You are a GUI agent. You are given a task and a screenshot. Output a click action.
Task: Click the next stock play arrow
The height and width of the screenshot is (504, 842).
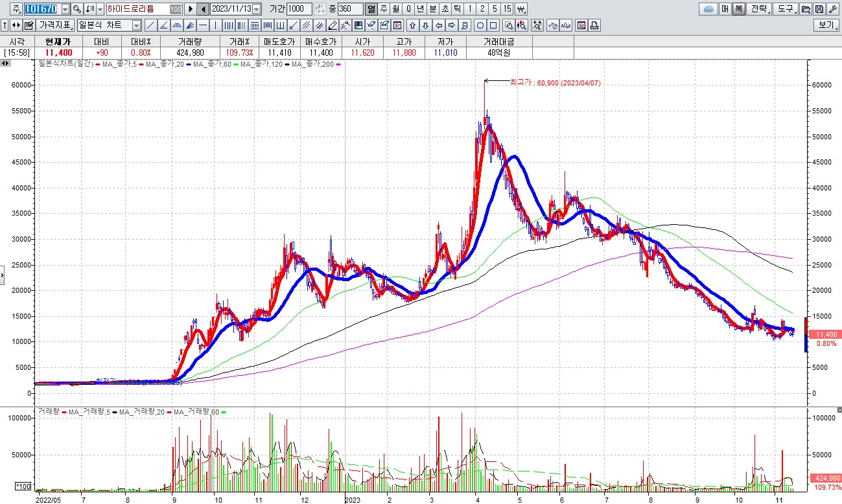pyautogui.click(x=190, y=9)
